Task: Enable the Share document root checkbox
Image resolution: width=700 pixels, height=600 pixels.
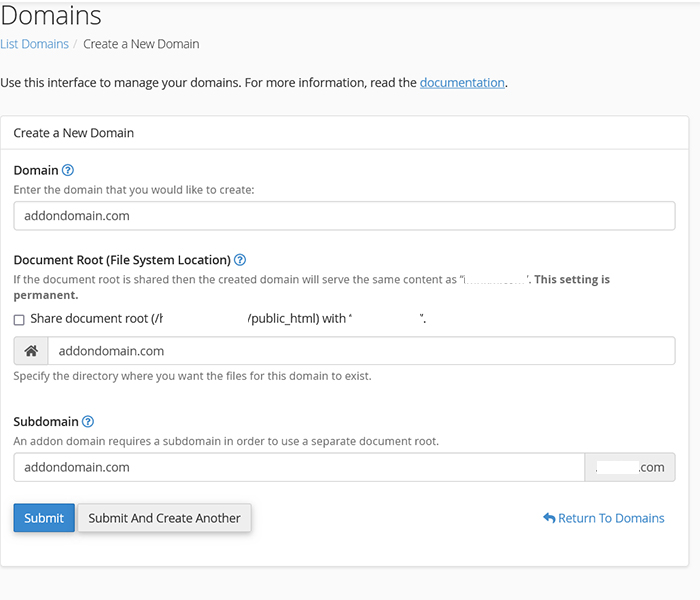Action: point(19,319)
